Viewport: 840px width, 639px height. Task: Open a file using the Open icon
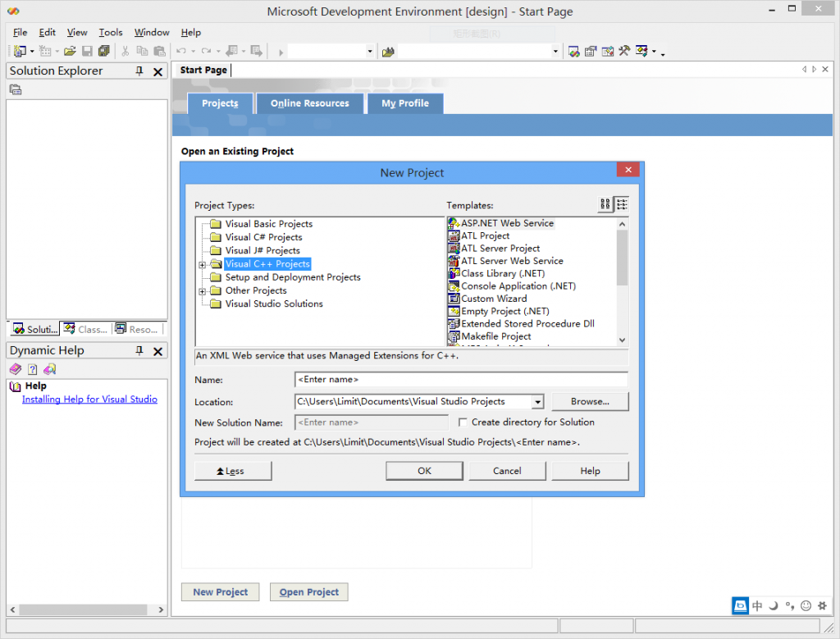[x=71, y=50]
